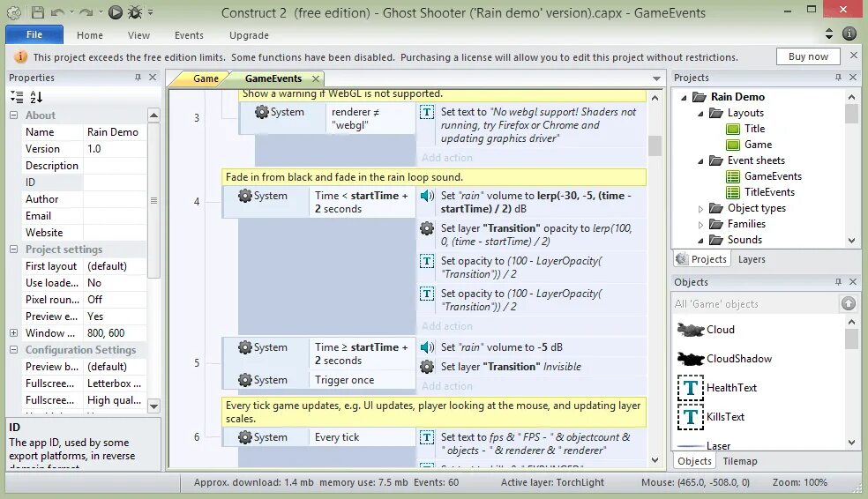Click the Projects panel scroll down arrow
This screenshot has width=868, height=499.
point(851,241)
